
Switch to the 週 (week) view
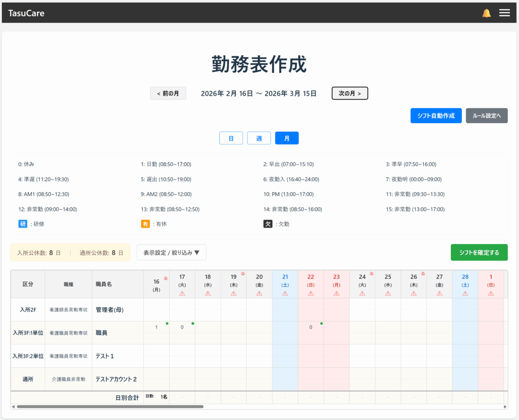[x=259, y=138]
